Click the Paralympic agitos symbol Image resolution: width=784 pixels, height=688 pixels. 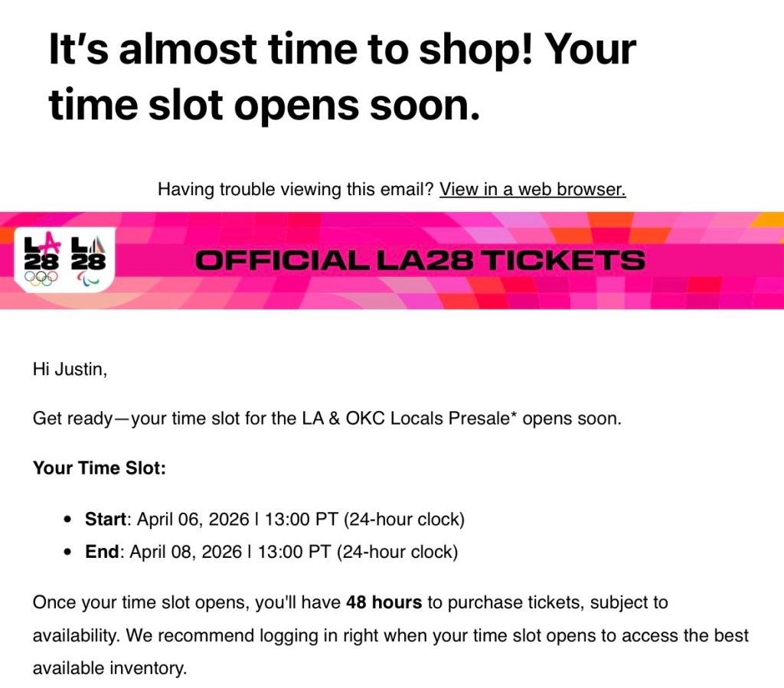click(x=89, y=279)
